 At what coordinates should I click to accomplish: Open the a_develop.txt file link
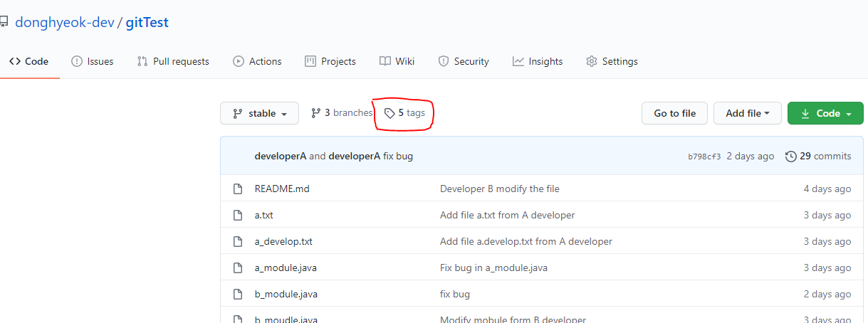pyautogui.click(x=283, y=241)
